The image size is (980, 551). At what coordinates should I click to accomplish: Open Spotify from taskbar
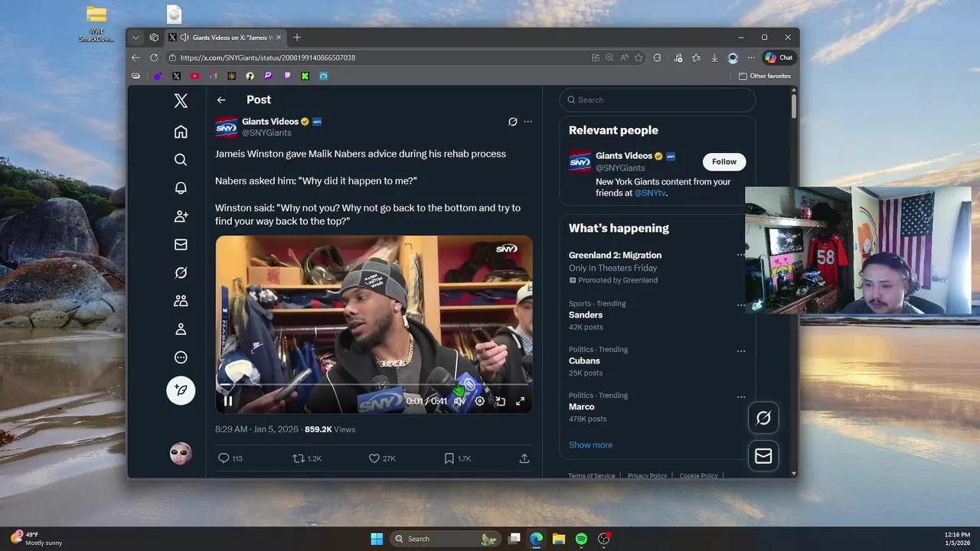tap(581, 539)
